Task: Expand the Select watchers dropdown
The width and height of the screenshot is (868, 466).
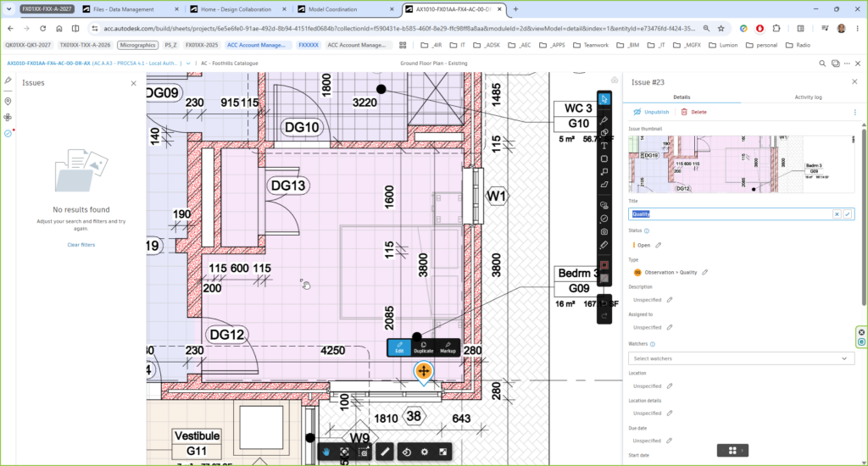Action: [x=741, y=358]
